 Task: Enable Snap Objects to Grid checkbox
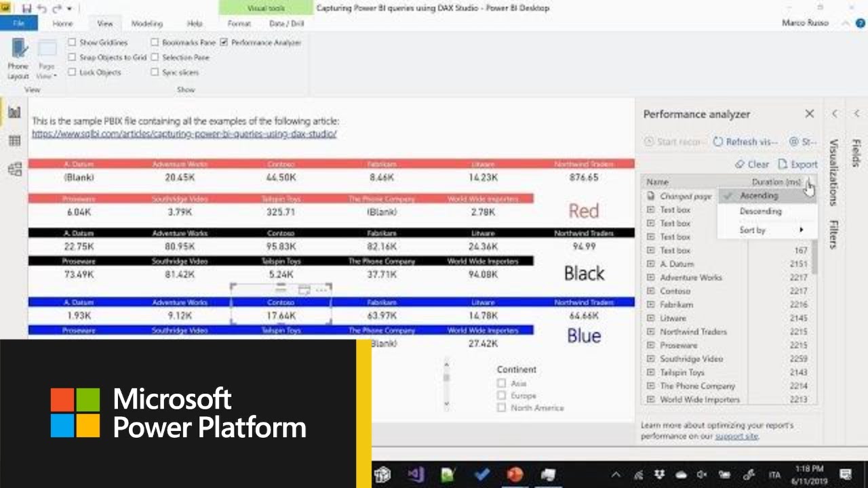(x=72, y=57)
